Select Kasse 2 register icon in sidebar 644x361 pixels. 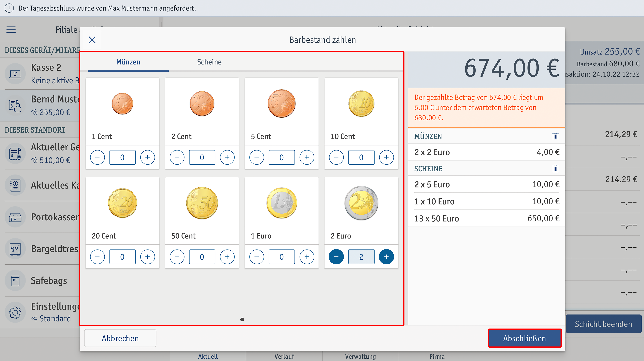coord(15,74)
